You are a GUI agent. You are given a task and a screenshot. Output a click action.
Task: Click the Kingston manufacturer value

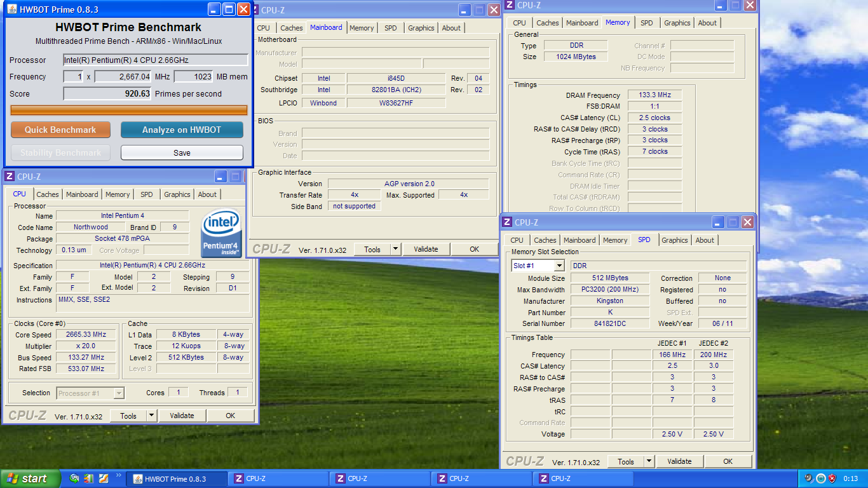click(x=610, y=301)
